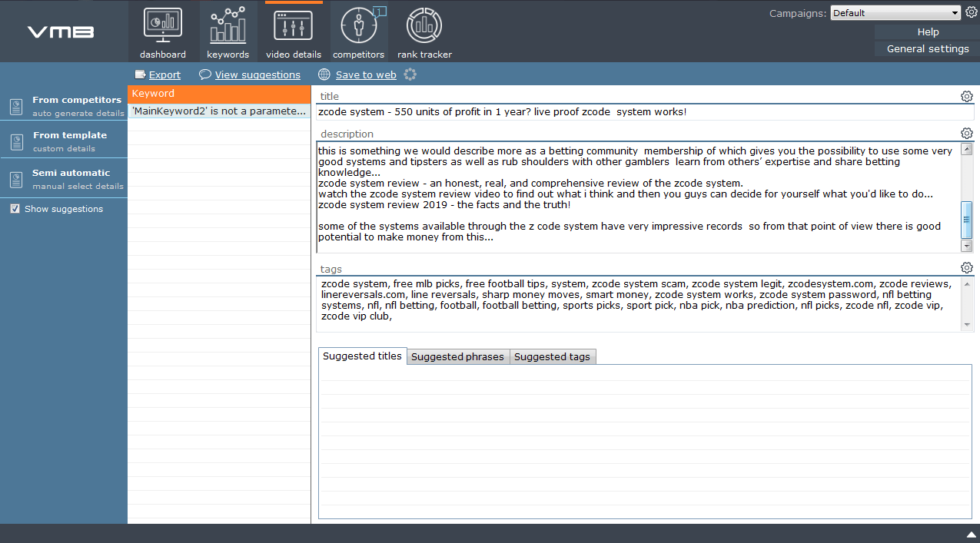
Task: Select Semi automatic manual select details
Action: (64, 179)
